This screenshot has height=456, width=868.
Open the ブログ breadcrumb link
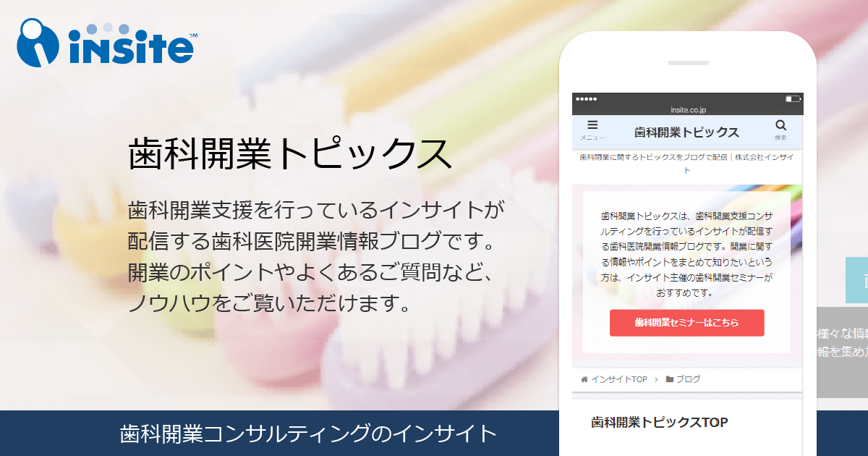pyautogui.click(x=688, y=379)
